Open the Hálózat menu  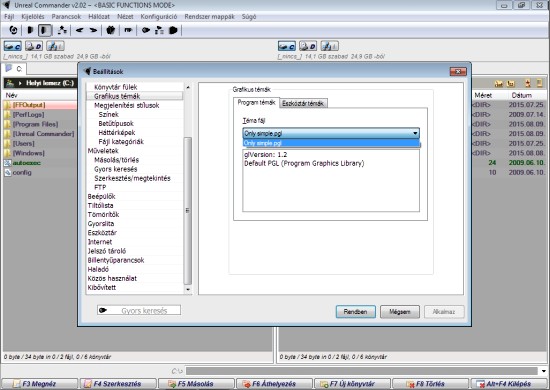[x=99, y=16]
